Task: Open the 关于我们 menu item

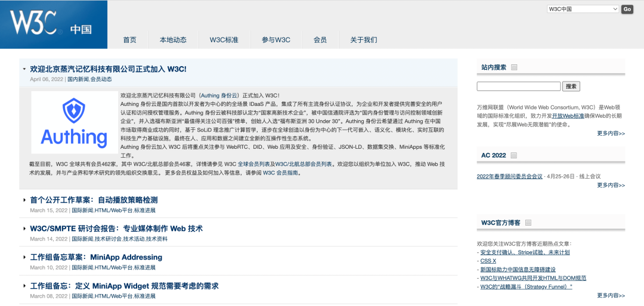Action: coord(364,40)
